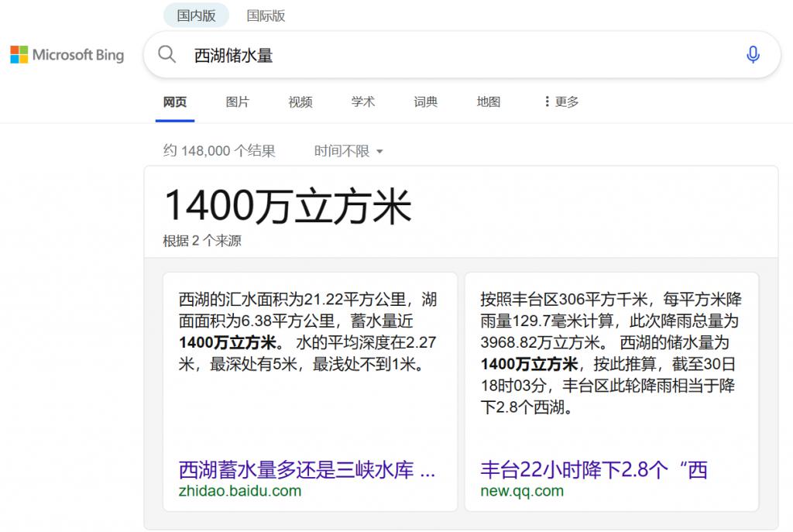Click the 根据 2 个来源 text
This screenshot has height=532, width=793.
[x=202, y=241]
